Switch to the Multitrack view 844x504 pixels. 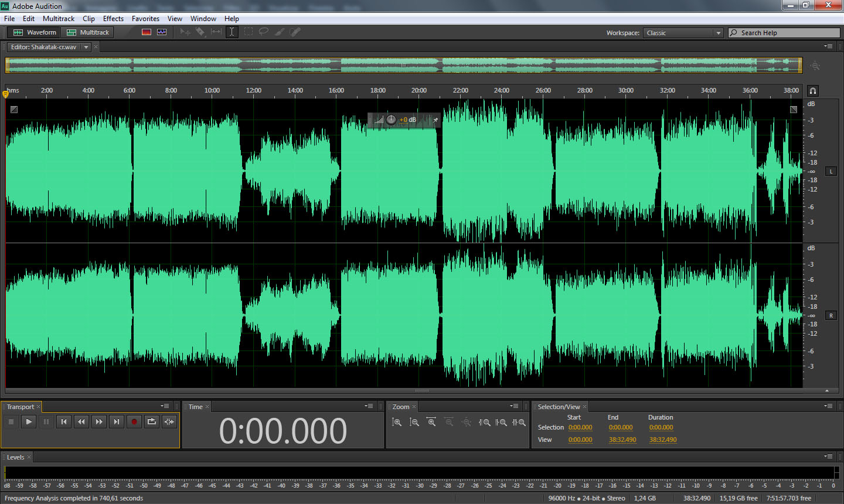(88, 32)
